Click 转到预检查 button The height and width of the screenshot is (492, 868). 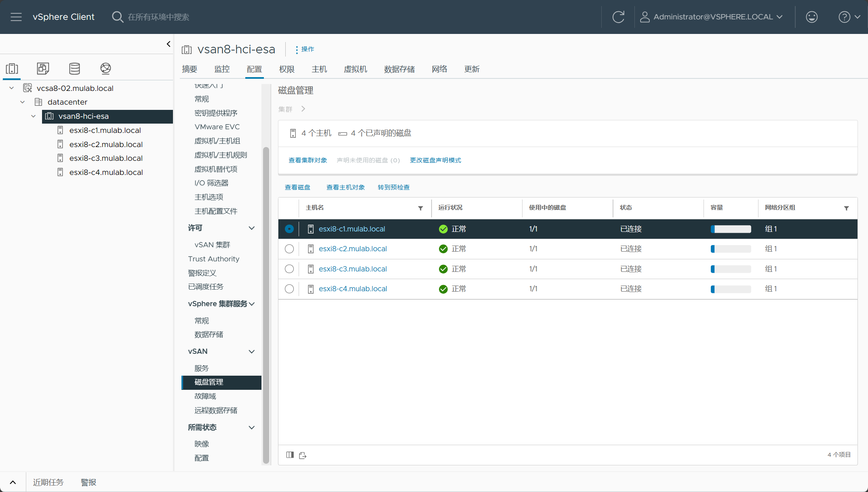(x=394, y=187)
